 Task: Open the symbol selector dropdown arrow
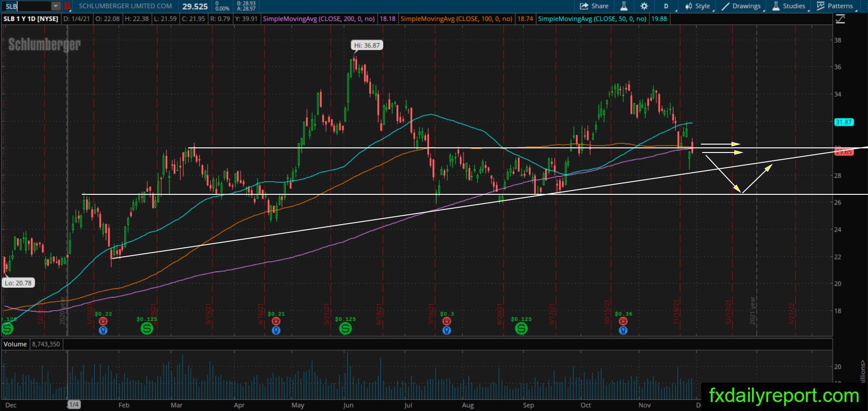[56, 6]
